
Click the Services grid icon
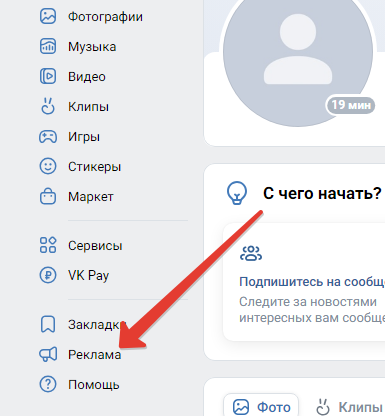tap(48, 245)
